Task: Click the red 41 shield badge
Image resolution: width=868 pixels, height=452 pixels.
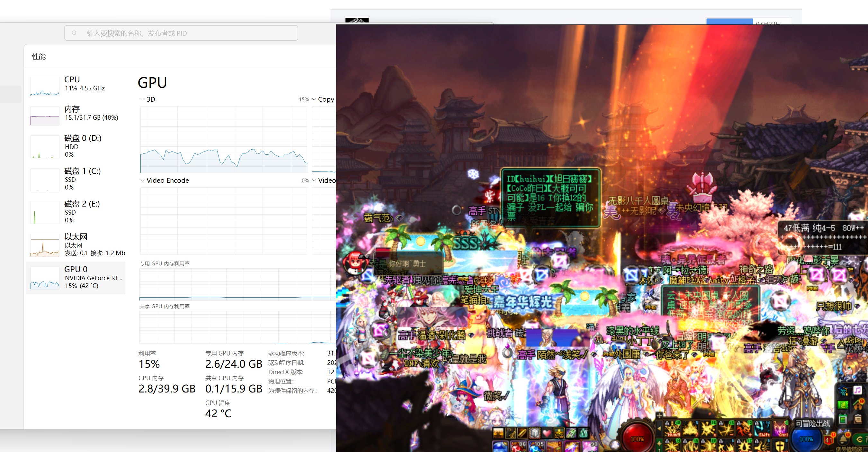Action: coord(828,440)
